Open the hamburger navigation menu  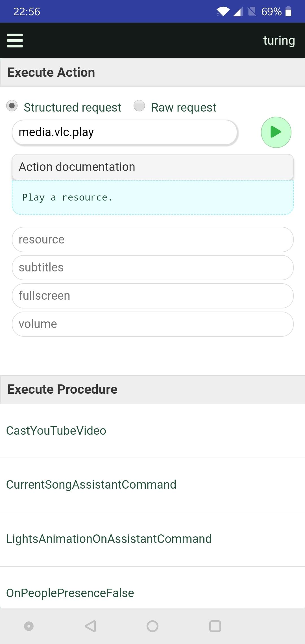(x=15, y=40)
